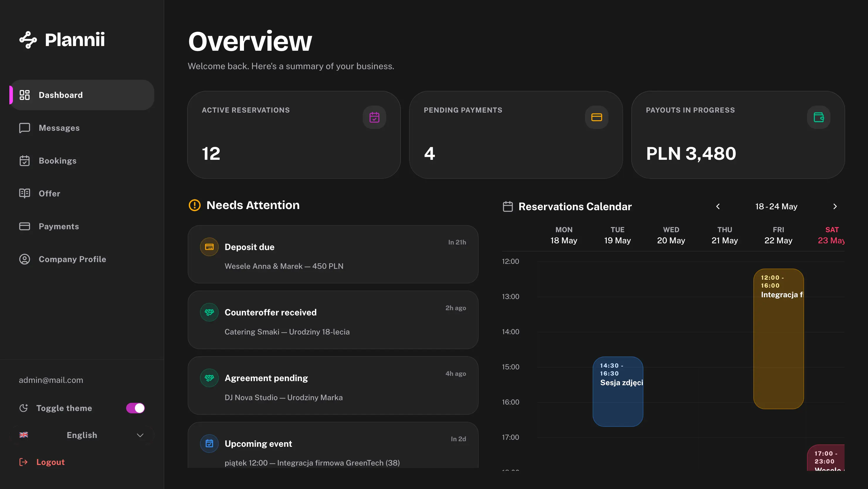Click the WED 20 May column header
This screenshot has width=868, height=489.
click(671, 235)
